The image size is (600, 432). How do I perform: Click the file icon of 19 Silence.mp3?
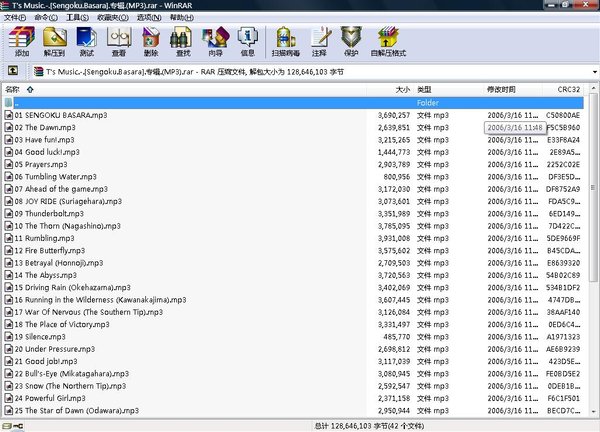click(x=8, y=337)
